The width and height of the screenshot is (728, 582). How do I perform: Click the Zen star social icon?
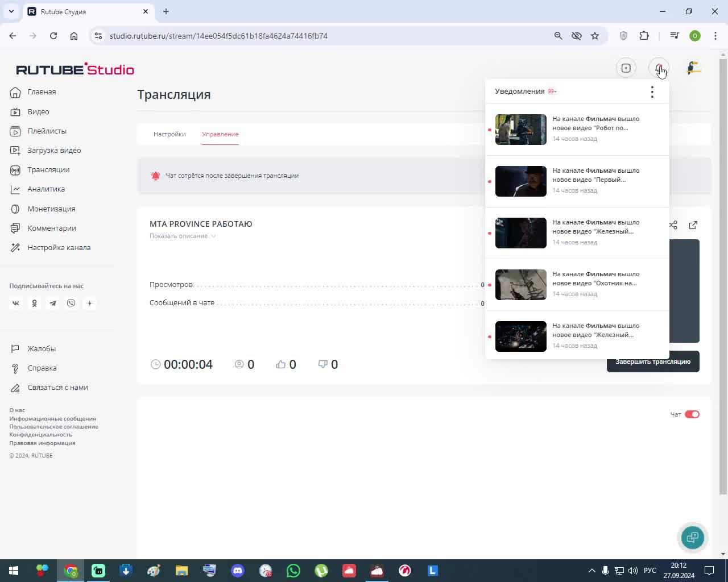click(x=89, y=304)
